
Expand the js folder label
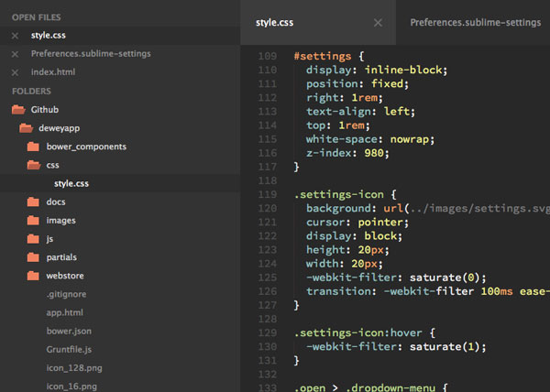click(49, 239)
